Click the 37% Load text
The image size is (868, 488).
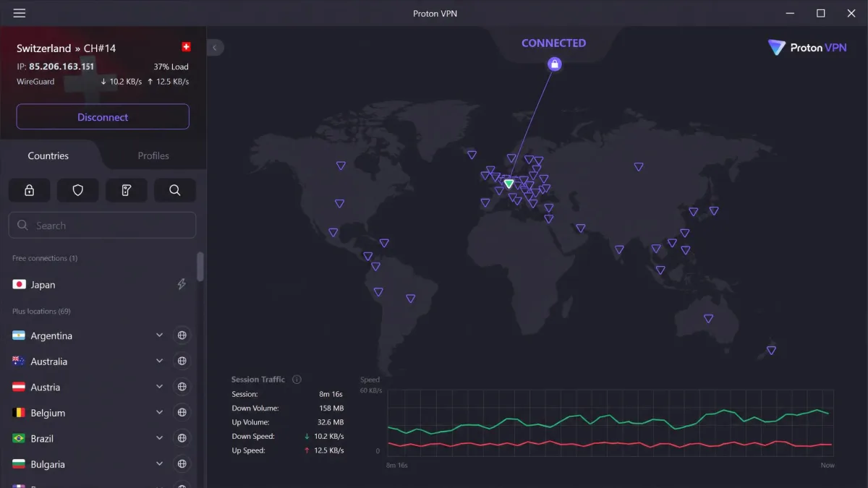pos(171,67)
